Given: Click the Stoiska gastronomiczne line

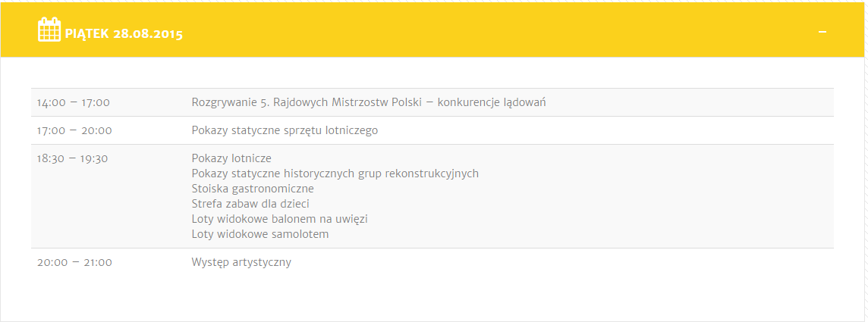Looking at the screenshot, I should click(253, 189).
